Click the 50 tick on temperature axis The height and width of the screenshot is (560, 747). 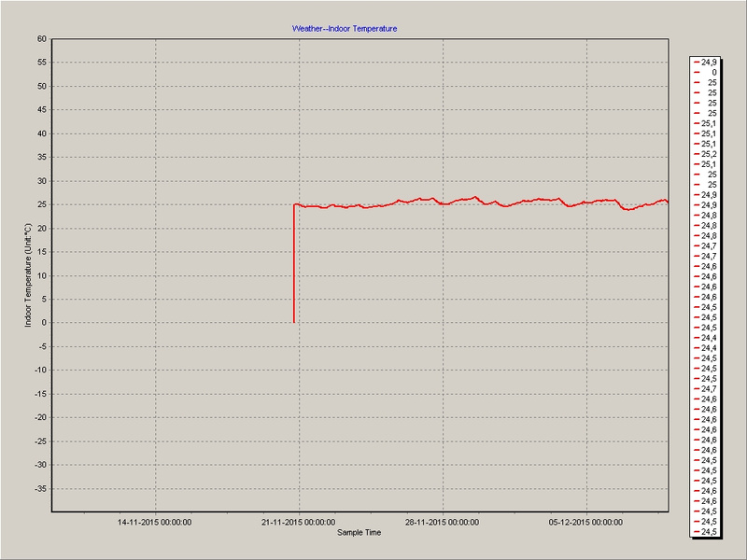(x=42, y=86)
